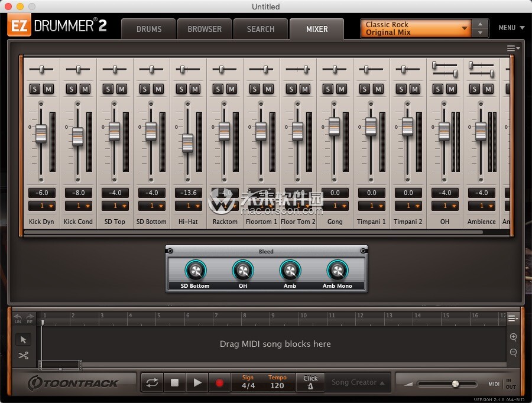This screenshot has height=403, width=532.
Task: Open Kick Dyn output channel dropdown
Action: (42, 206)
